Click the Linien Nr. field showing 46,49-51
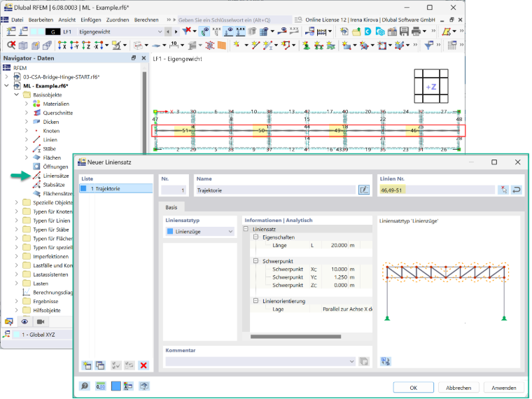The image size is (532, 399). click(437, 190)
